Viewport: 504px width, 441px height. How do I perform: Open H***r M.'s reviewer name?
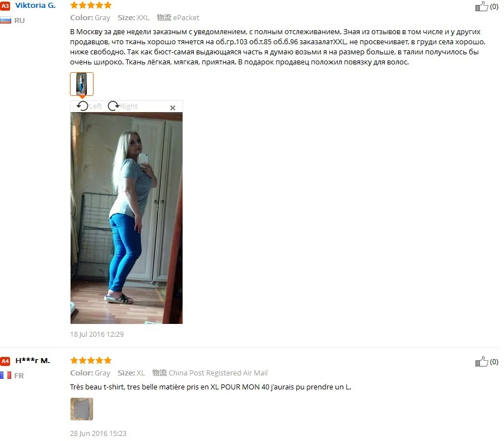(33, 360)
